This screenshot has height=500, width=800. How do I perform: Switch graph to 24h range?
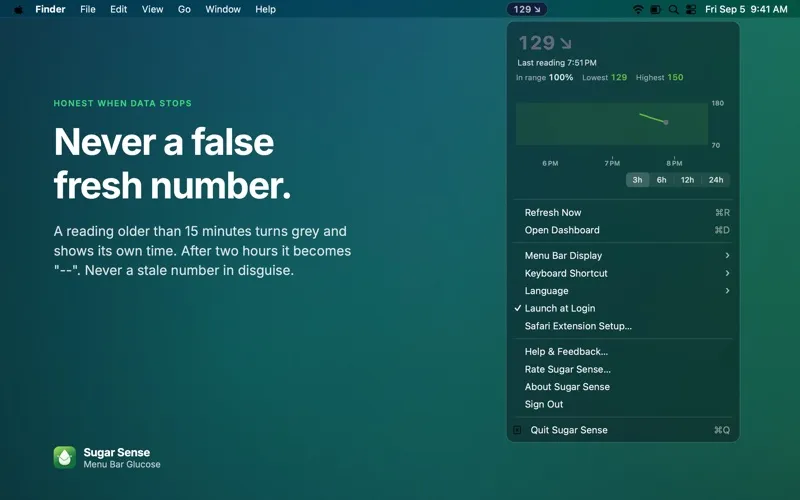pos(716,180)
